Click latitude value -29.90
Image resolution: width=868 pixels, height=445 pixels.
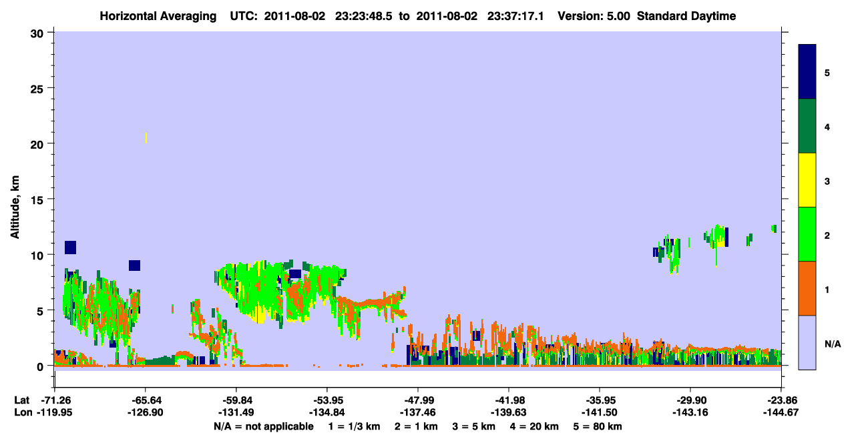tap(690, 400)
